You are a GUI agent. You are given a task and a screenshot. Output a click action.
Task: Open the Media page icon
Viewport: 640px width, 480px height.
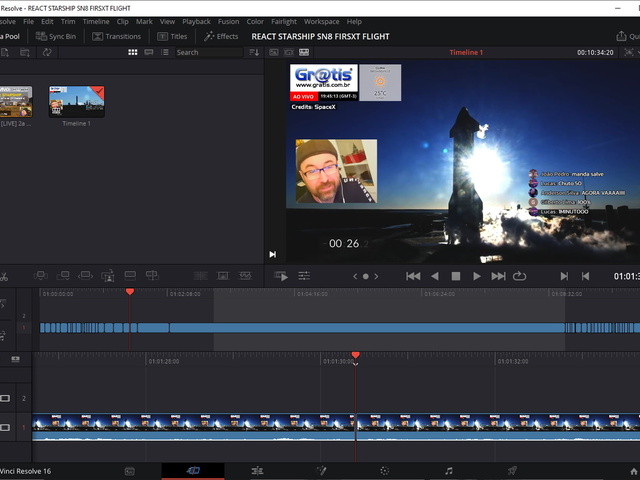pyautogui.click(x=129, y=470)
